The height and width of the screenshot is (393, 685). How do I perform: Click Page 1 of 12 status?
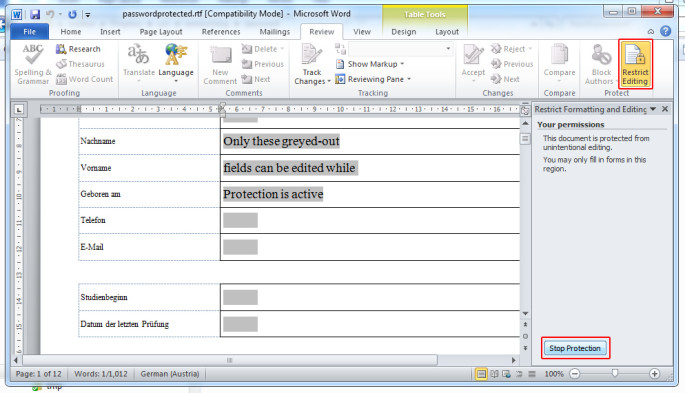point(38,374)
